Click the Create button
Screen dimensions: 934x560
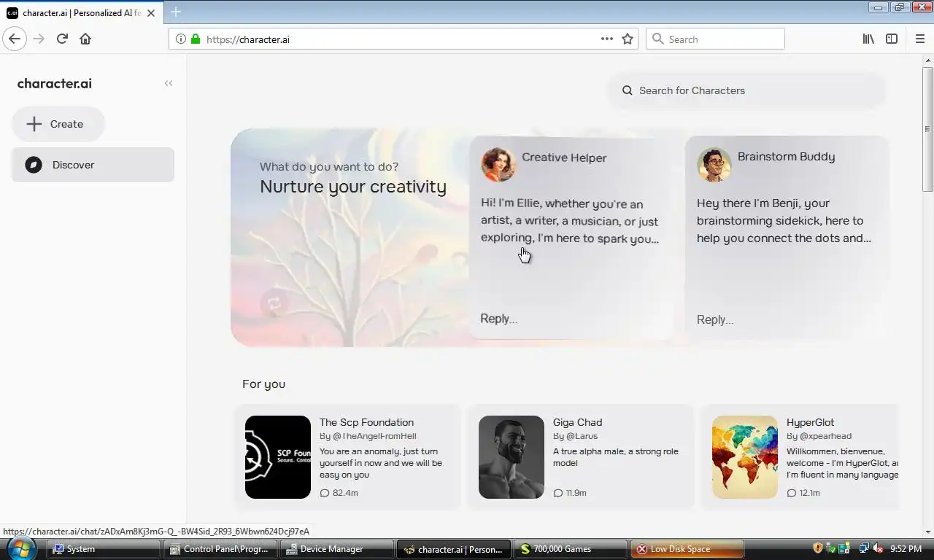58,124
